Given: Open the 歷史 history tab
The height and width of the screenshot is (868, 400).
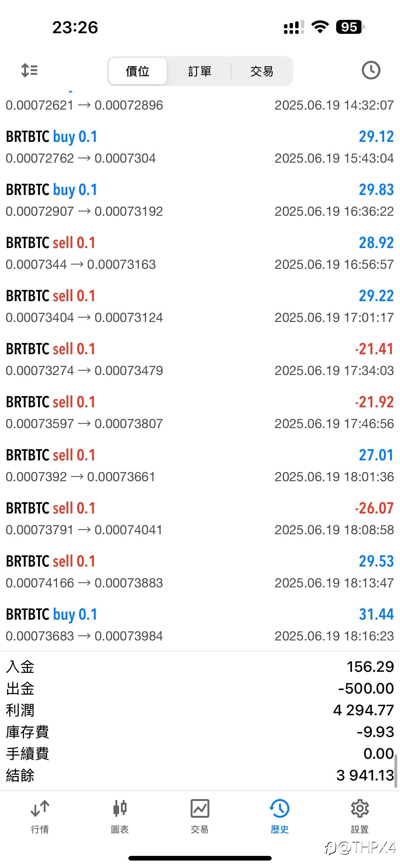Looking at the screenshot, I should coord(279,816).
